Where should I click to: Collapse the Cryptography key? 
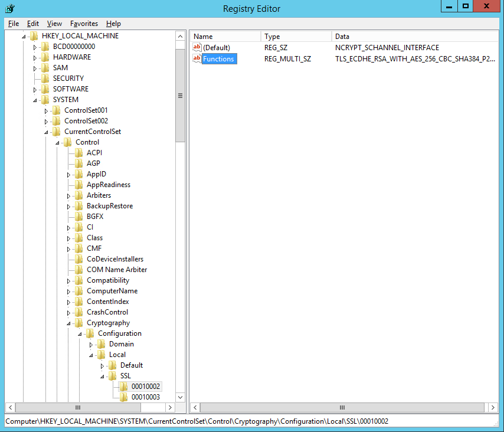tap(68, 323)
